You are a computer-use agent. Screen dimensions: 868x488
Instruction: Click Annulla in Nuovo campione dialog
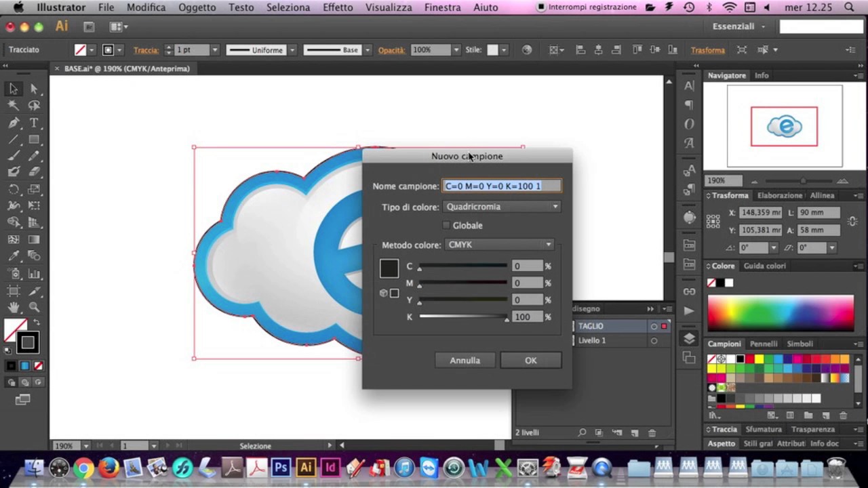click(x=465, y=361)
